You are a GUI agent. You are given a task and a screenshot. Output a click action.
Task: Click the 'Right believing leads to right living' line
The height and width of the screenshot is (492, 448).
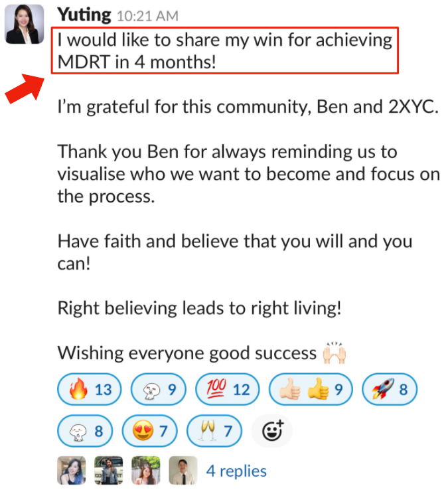(199, 308)
